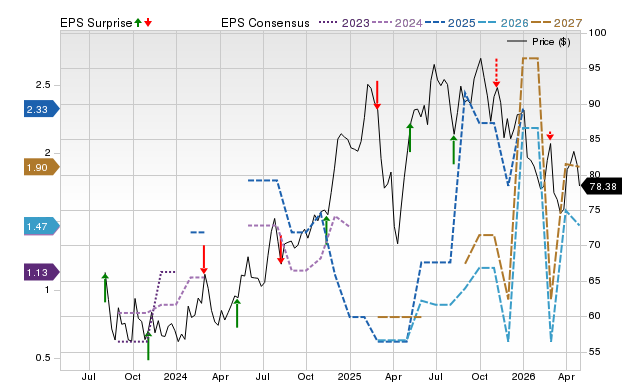The width and height of the screenshot is (640, 382).
Task: Click the 2025 x-axis label
Action: [x=349, y=376]
